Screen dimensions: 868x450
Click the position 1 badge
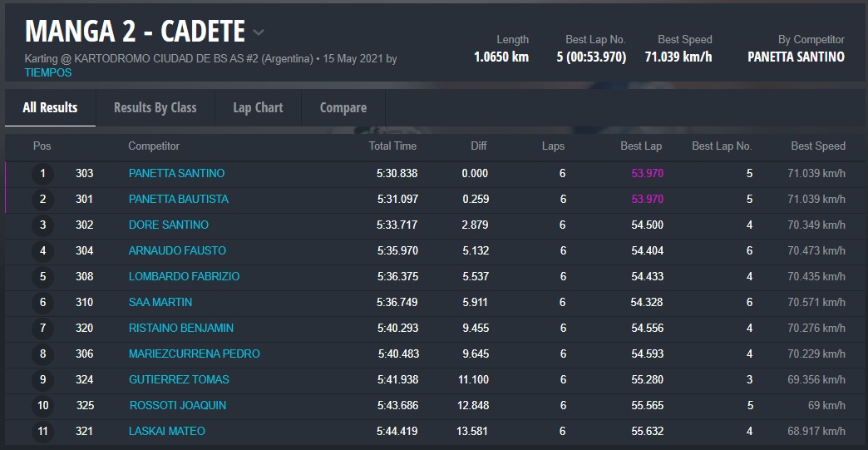click(x=42, y=174)
